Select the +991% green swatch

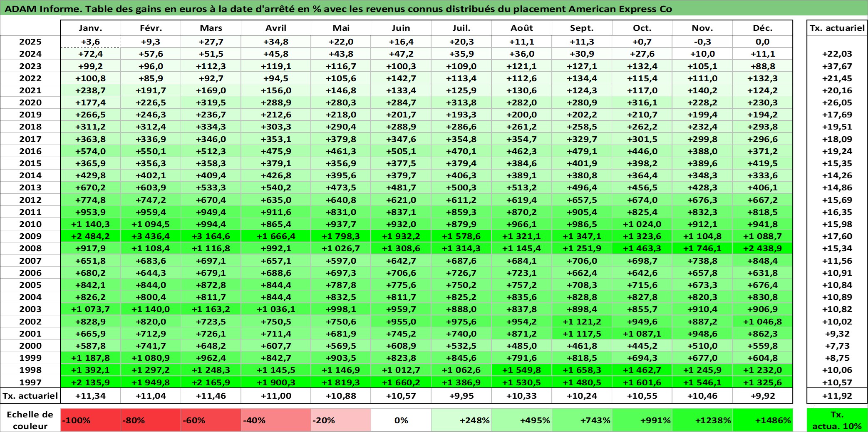click(x=642, y=420)
